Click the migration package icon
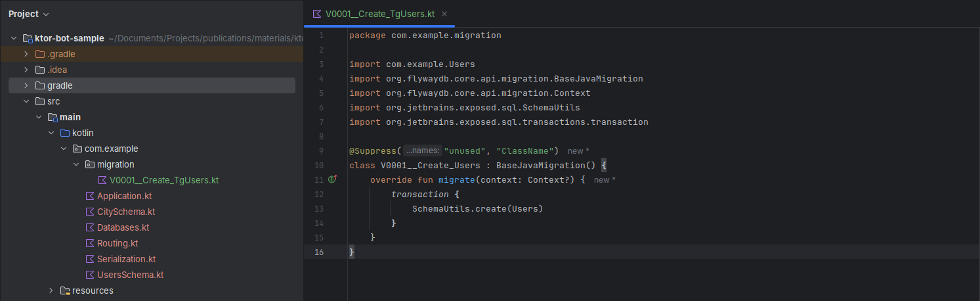Viewport: 980px width, 301px height. point(90,164)
